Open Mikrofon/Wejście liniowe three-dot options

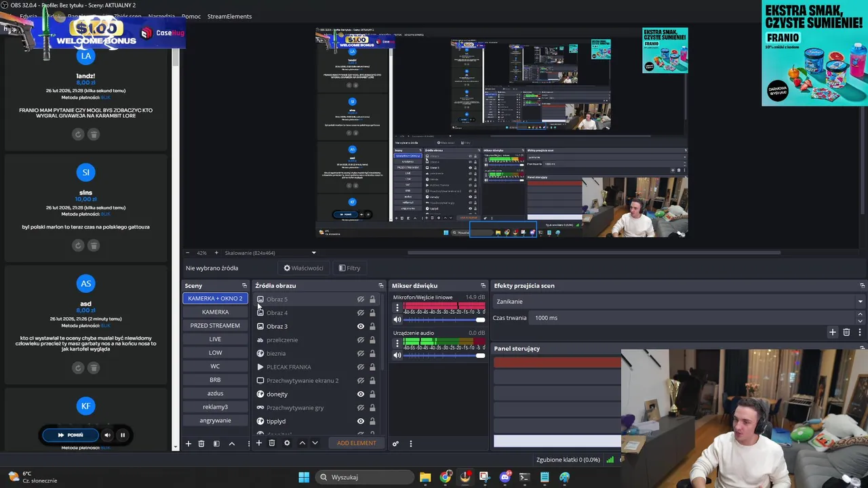point(397,308)
